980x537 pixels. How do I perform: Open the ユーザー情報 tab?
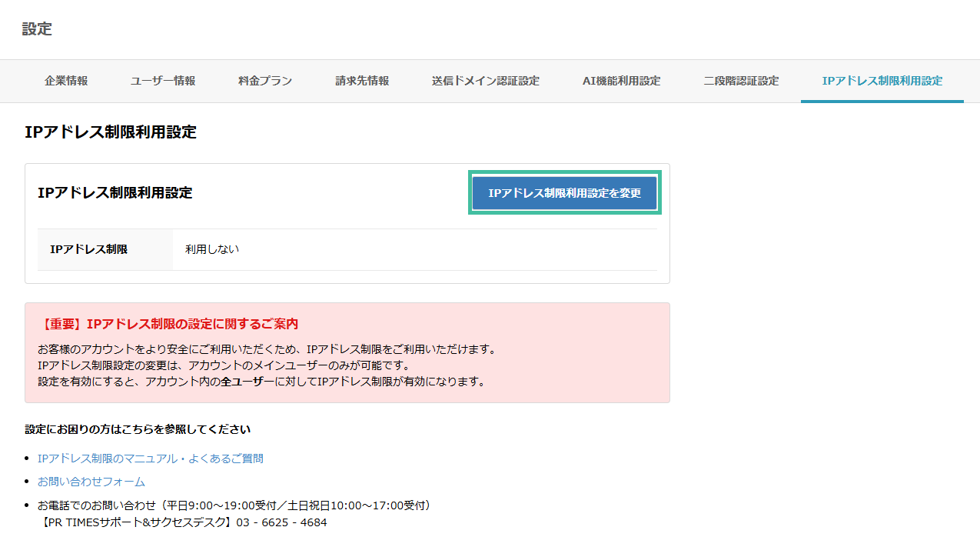(163, 81)
